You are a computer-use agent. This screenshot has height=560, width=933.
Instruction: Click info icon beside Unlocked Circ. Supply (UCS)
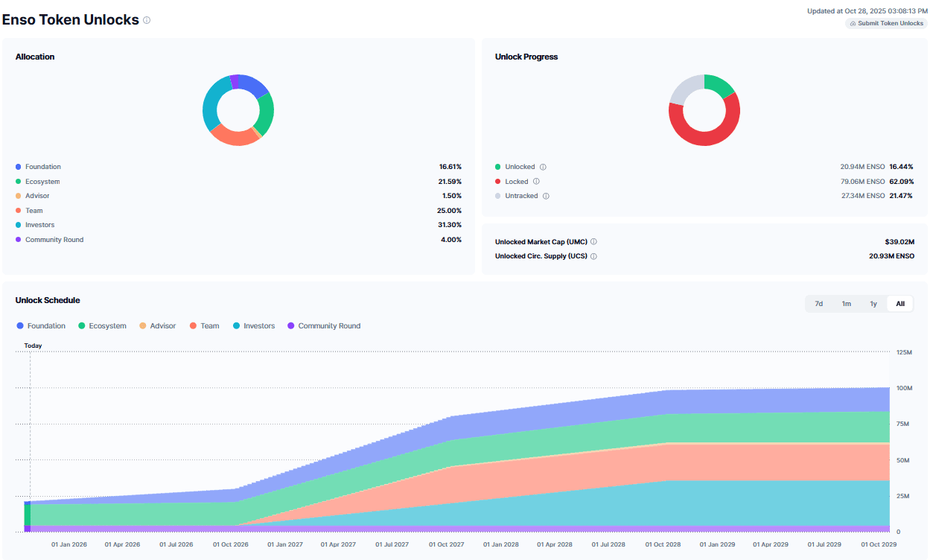pos(593,256)
